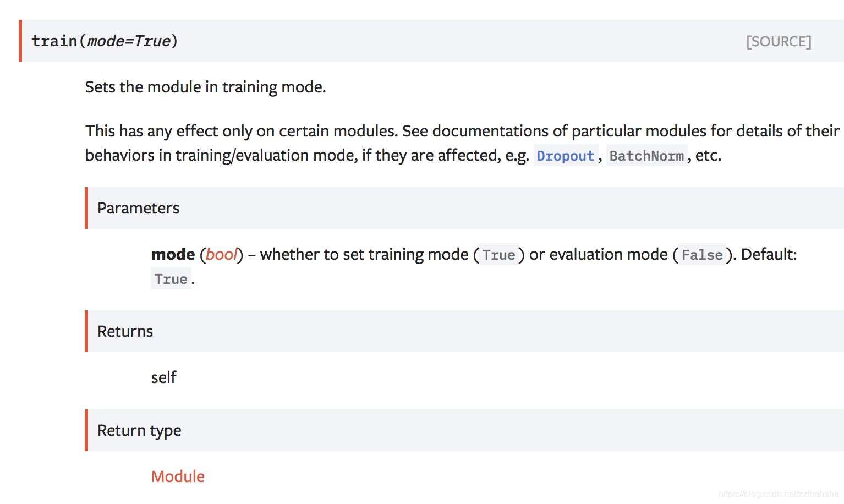The image size is (844, 504).
Task: Click the 'evaluation mode' phrase in parameters
Action: point(609,254)
